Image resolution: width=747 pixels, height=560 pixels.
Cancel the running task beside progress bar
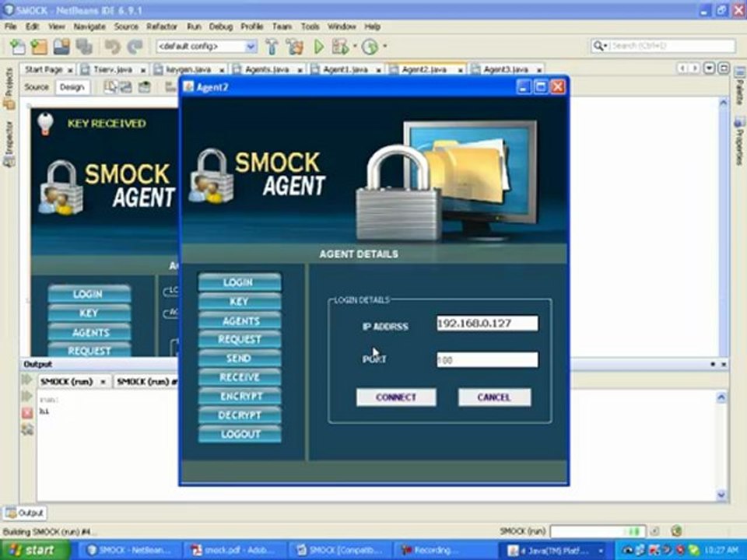tap(655, 531)
